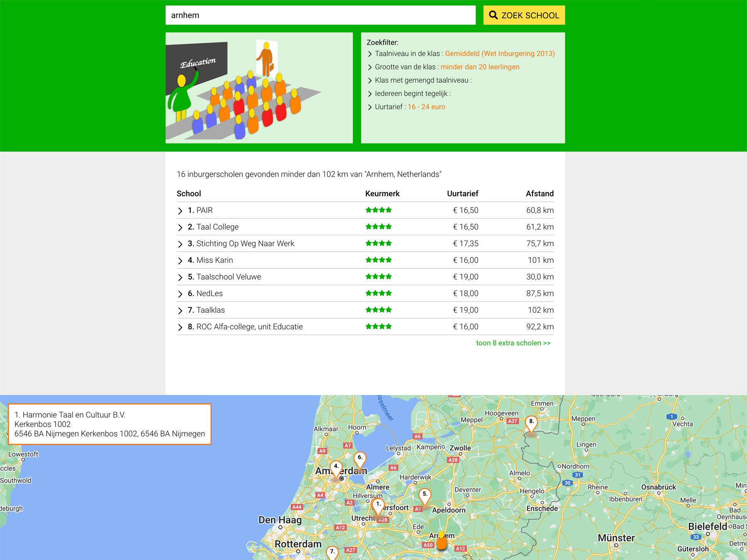Viewport: 747px width, 560px height.
Task: Click the star rating for Taal College
Action: (x=378, y=226)
